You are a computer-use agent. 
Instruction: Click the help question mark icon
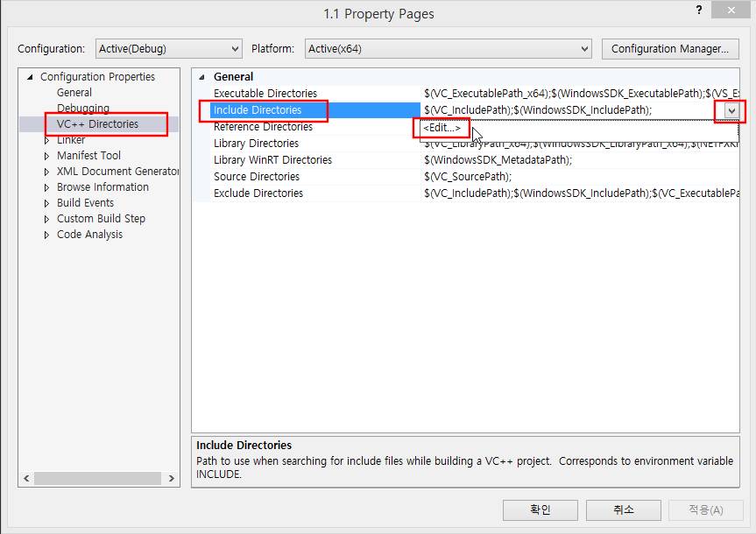(x=698, y=11)
